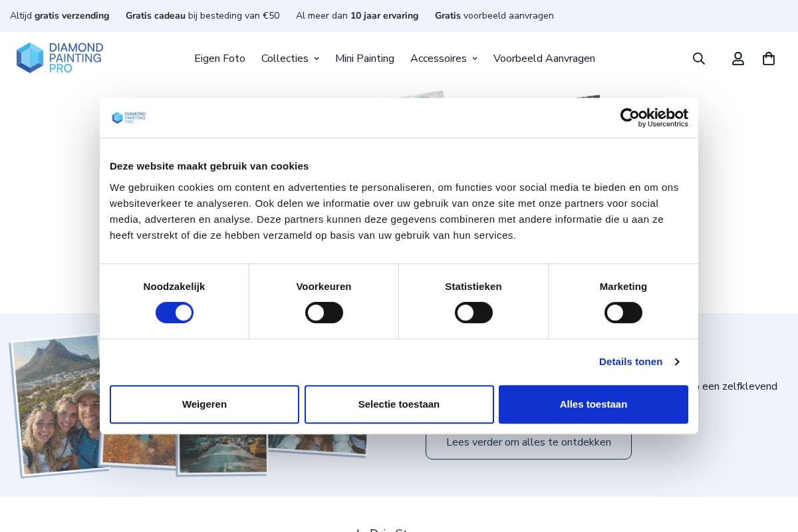Click the Diamond Painting logo in the cookie dialog

click(x=128, y=118)
